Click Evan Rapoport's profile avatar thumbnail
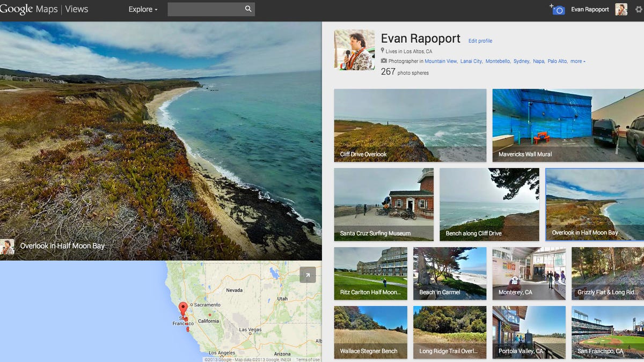Image resolution: width=644 pixels, height=362 pixels. 354,50
